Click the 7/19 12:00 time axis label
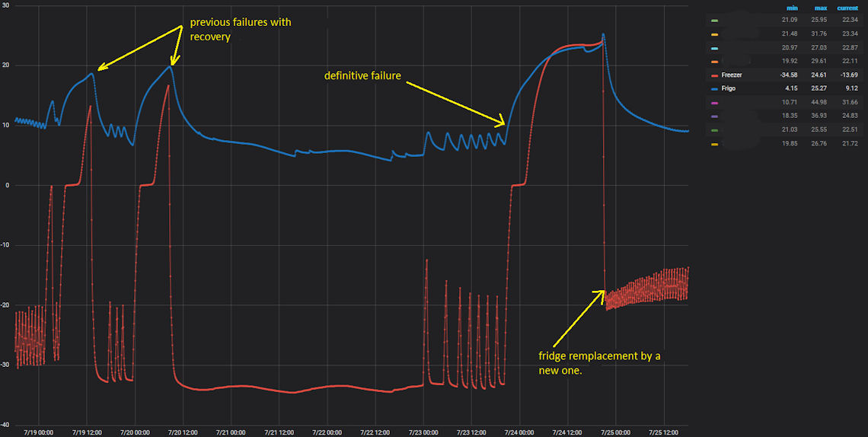Viewport: 868px width, 437px height. coord(87,432)
